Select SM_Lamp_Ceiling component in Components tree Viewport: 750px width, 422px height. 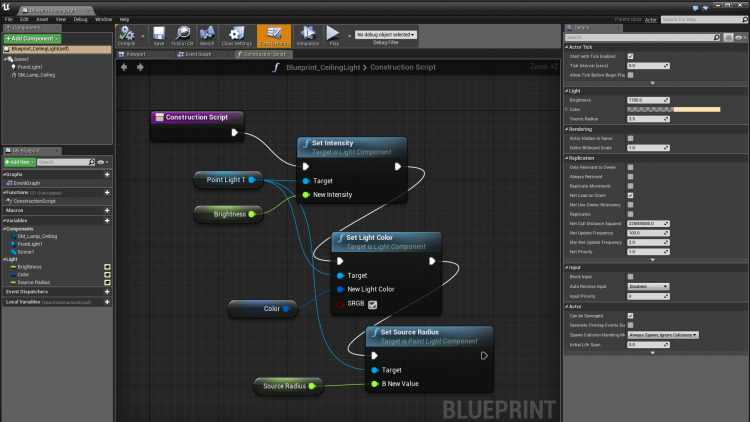(36, 75)
